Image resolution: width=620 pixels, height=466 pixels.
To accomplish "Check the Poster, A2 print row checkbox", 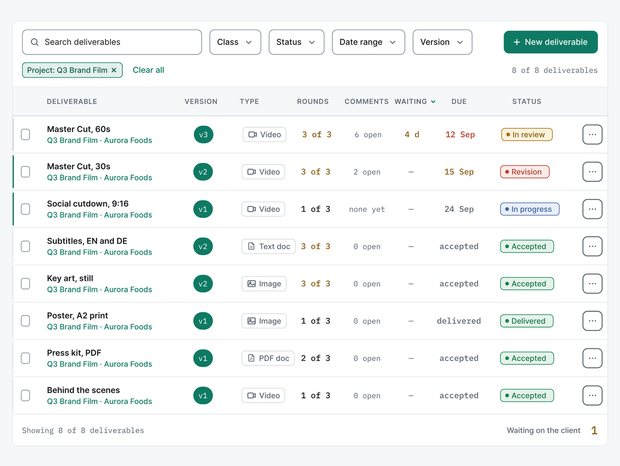I will (25, 321).
